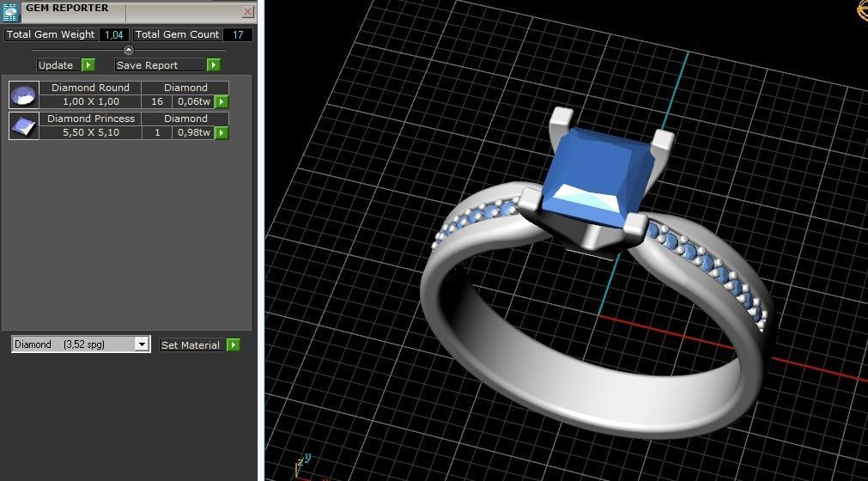Click the Diamond material cell in Round row
This screenshot has height=481, width=868.
pyautogui.click(x=185, y=88)
